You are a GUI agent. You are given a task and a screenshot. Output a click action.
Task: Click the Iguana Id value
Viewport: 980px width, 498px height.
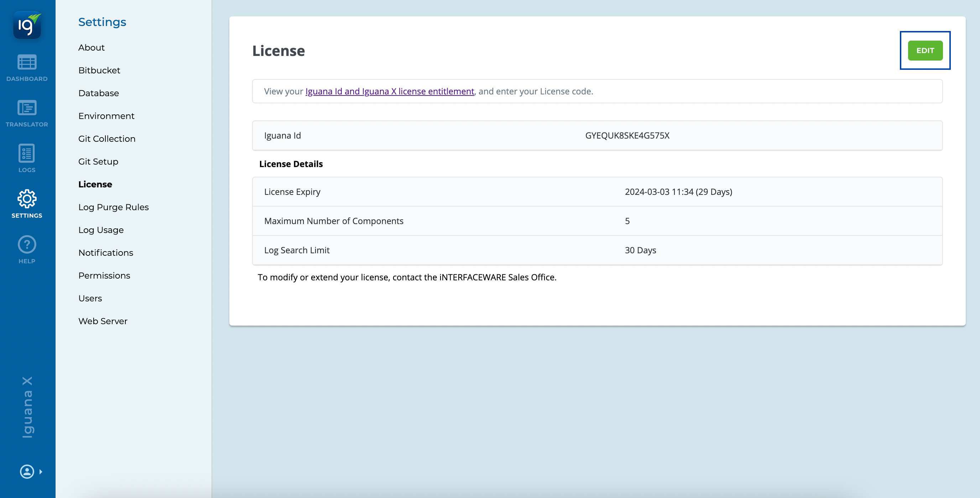click(x=627, y=135)
